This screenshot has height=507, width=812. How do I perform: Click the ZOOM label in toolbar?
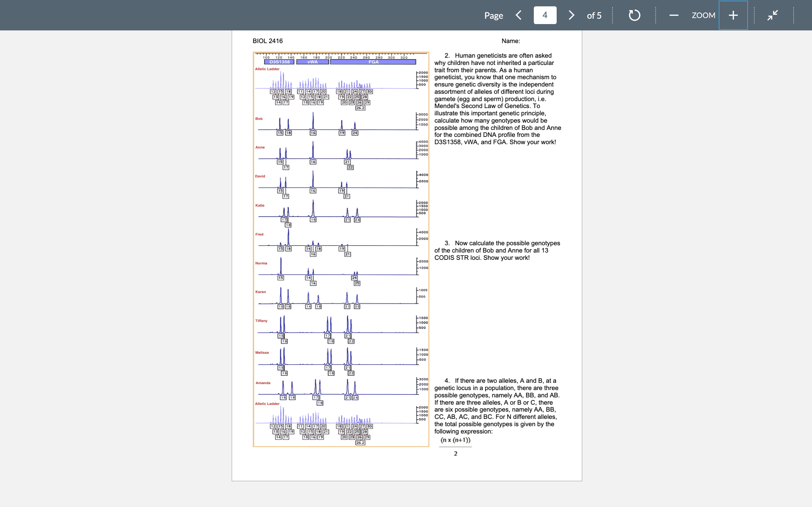pyautogui.click(x=703, y=15)
